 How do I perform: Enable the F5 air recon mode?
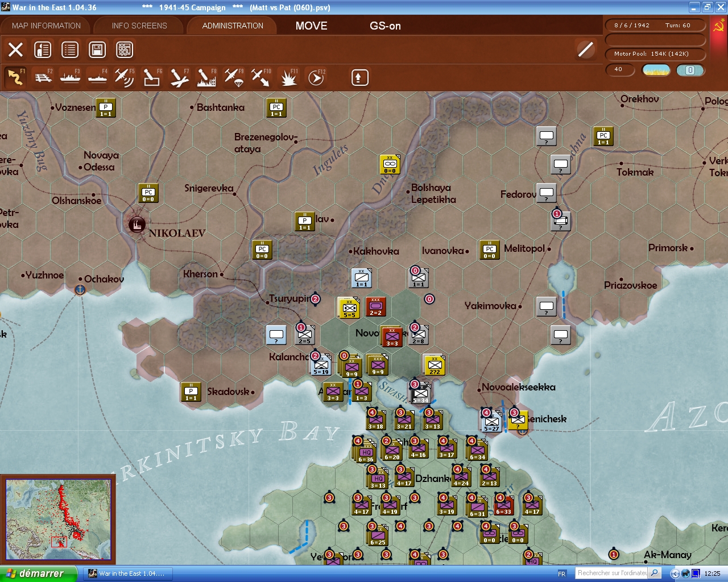pos(125,77)
